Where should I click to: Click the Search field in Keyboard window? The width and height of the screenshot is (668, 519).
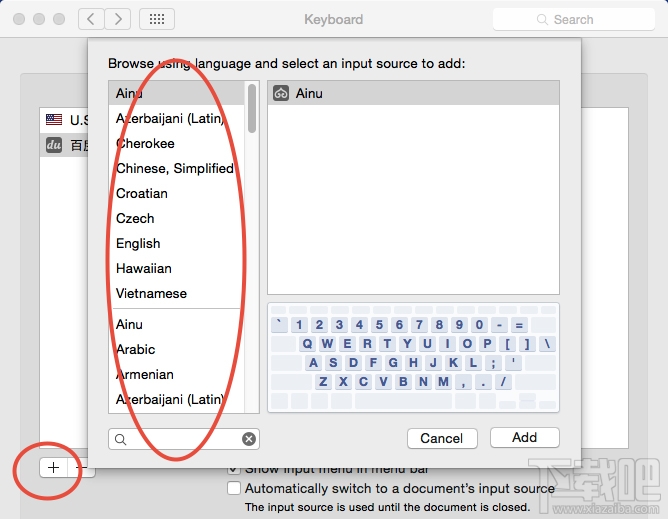(573, 20)
